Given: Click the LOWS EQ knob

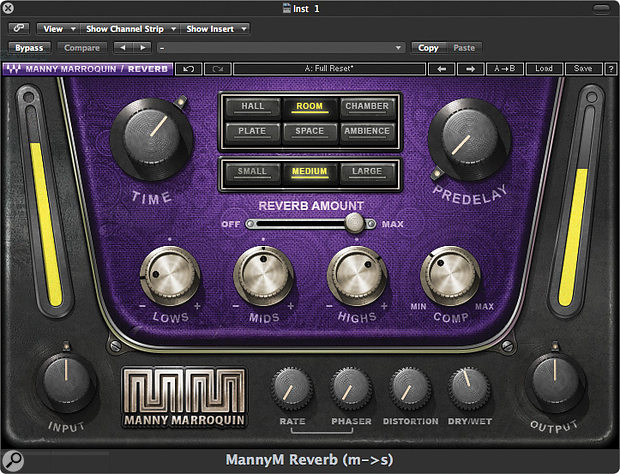Looking at the screenshot, I should click(170, 275).
